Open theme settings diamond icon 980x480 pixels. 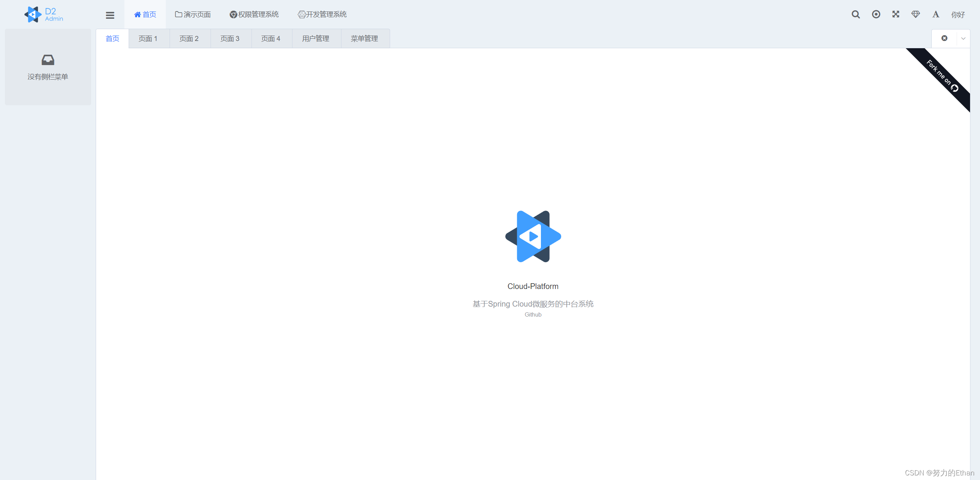[x=916, y=15]
